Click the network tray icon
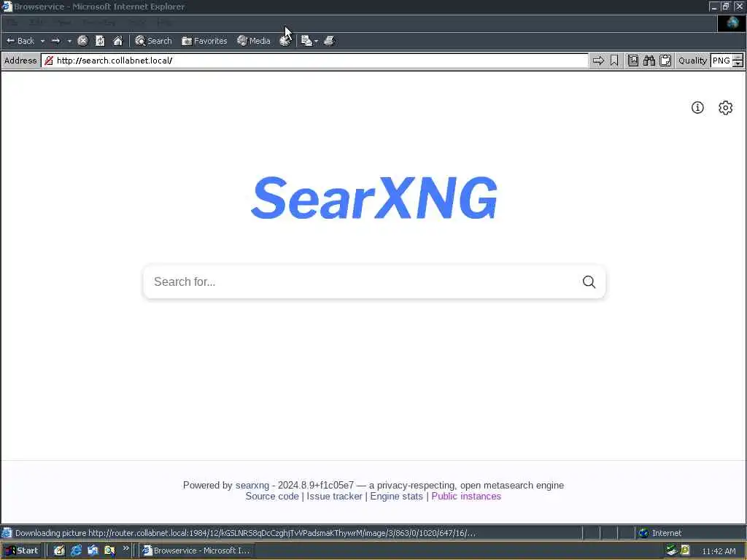The width and height of the screenshot is (747, 560). tap(672, 550)
